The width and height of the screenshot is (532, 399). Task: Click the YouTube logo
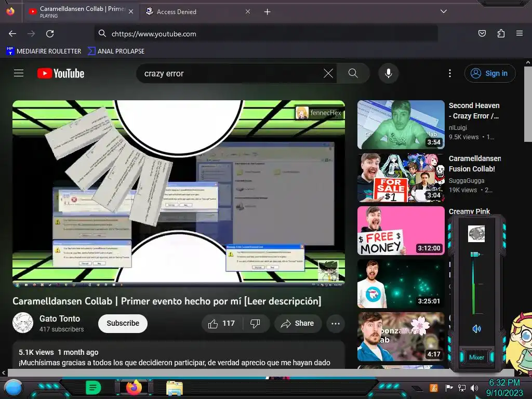click(61, 73)
